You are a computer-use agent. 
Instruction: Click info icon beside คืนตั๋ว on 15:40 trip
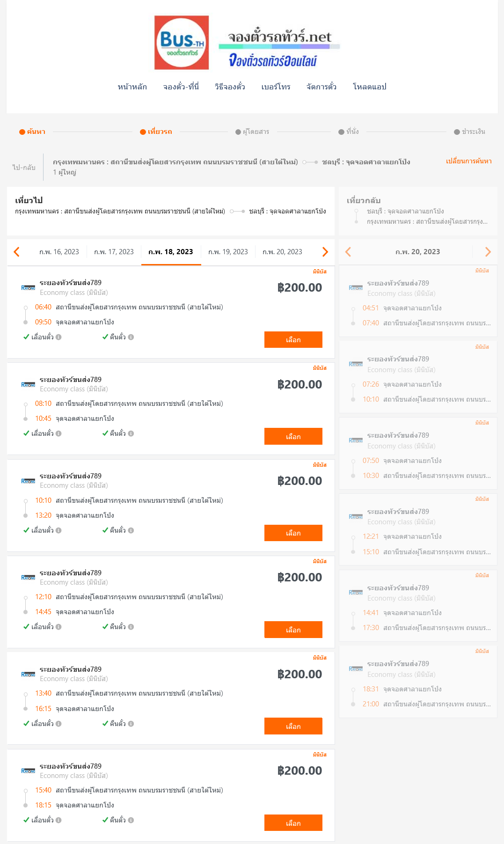[131, 820]
